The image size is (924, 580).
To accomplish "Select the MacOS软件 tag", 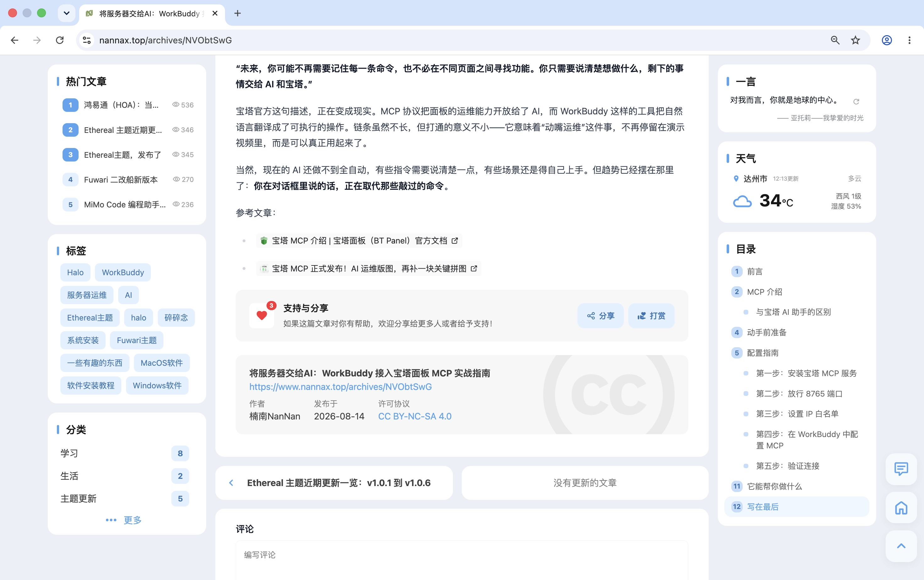I will (162, 363).
